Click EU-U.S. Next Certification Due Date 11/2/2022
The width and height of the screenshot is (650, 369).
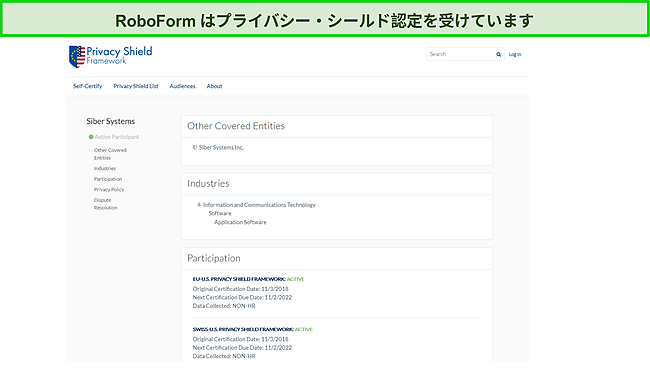tap(242, 298)
